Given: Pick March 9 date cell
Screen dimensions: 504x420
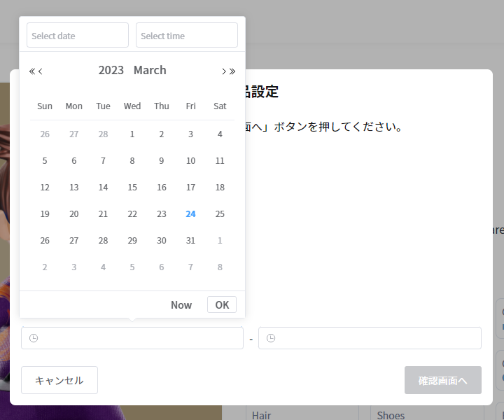Looking at the screenshot, I should [x=162, y=161].
